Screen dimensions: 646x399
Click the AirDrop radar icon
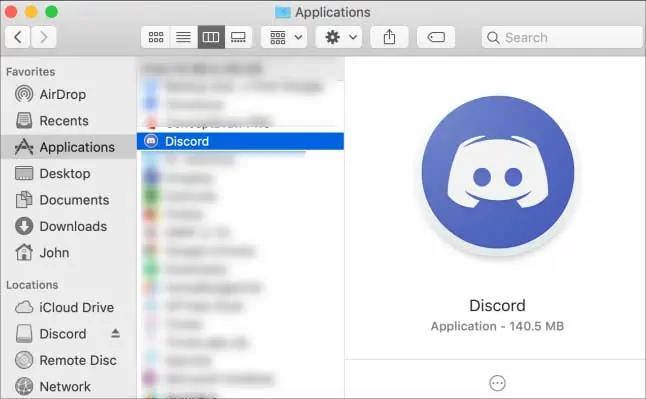point(24,94)
